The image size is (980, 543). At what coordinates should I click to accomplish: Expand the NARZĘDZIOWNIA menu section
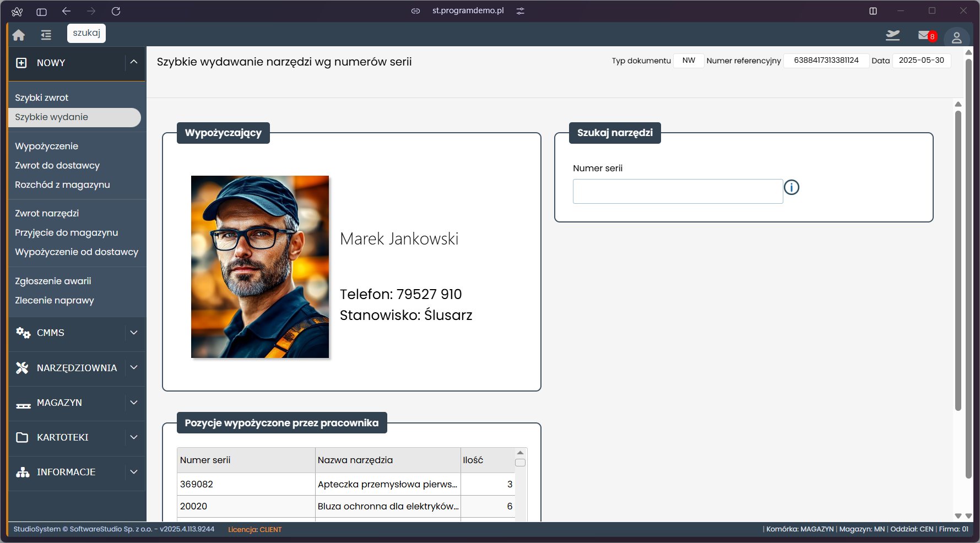click(134, 367)
